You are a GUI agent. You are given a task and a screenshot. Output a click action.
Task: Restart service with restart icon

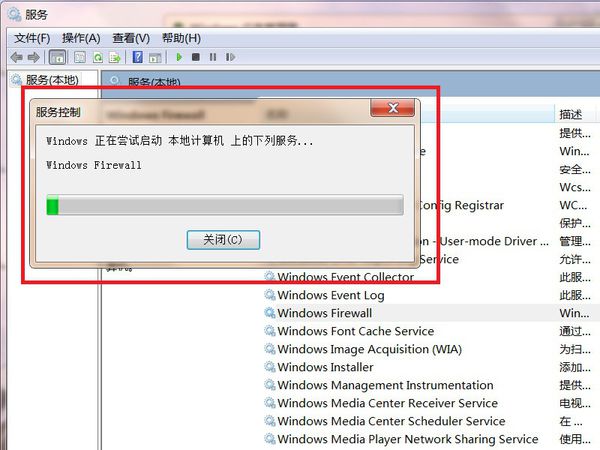pyautogui.click(x=230, y=57)
